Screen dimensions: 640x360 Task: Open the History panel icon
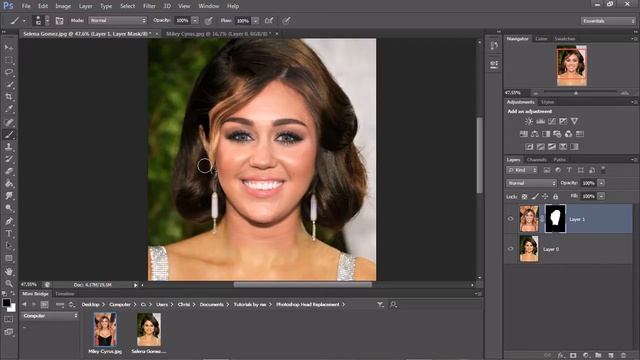[494, 46]
